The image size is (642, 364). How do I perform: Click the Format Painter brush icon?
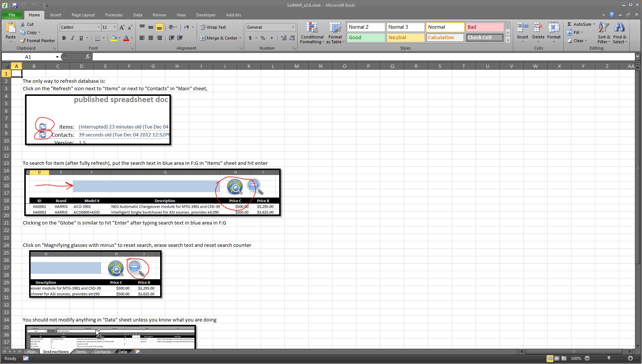coord(23,41)
